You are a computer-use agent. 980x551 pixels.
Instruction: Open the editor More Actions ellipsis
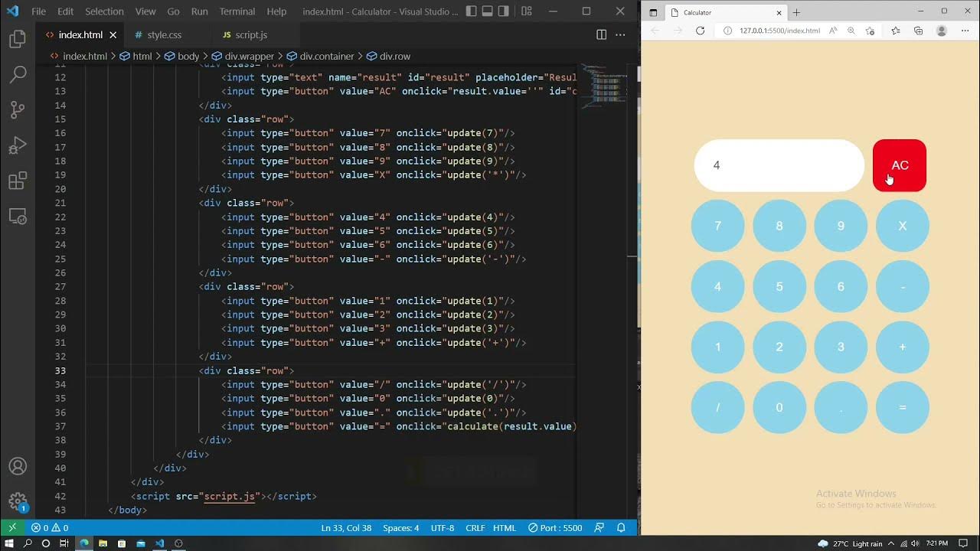621,34
